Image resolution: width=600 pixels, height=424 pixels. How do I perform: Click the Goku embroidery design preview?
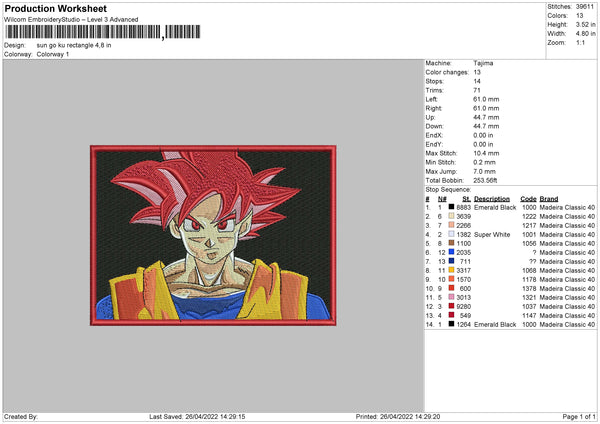pos(213,235)
